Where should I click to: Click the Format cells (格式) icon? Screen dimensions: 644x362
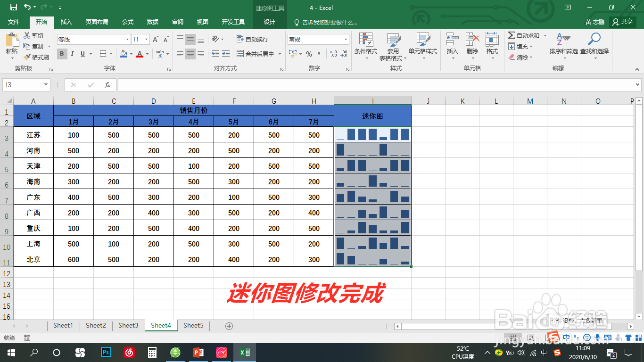[x=492, y=39]
